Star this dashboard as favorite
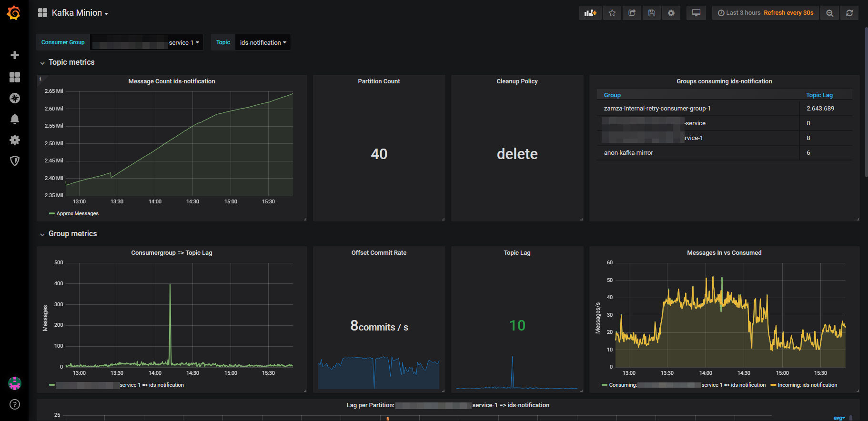868x421 pixels. pyautogui.click(x=612, y=13)
